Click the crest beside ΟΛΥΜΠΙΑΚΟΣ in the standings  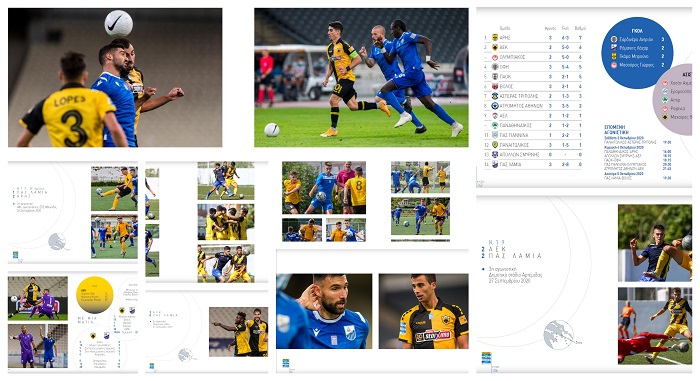(x=495, y=57)
